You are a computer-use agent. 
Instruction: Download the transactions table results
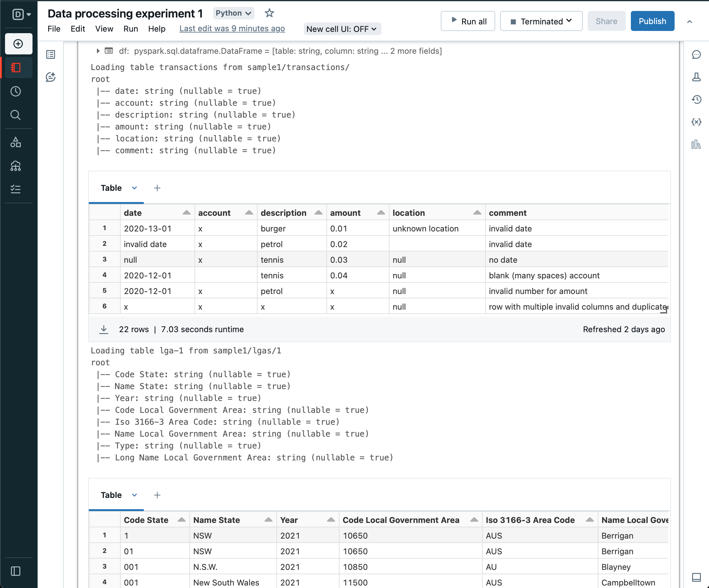click(104, 329)
